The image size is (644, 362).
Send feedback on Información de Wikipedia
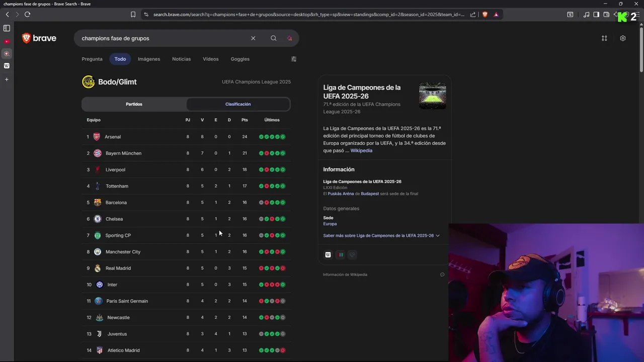click(442, 275)
